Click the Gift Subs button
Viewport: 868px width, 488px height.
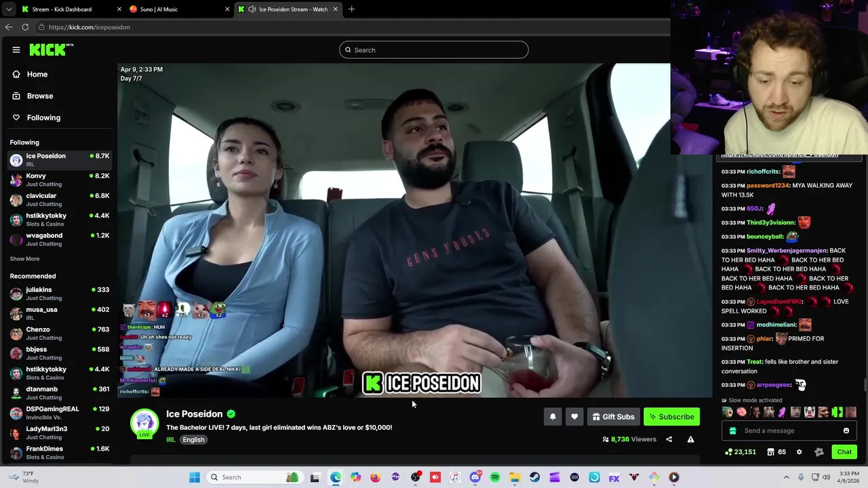coord(613,417)
